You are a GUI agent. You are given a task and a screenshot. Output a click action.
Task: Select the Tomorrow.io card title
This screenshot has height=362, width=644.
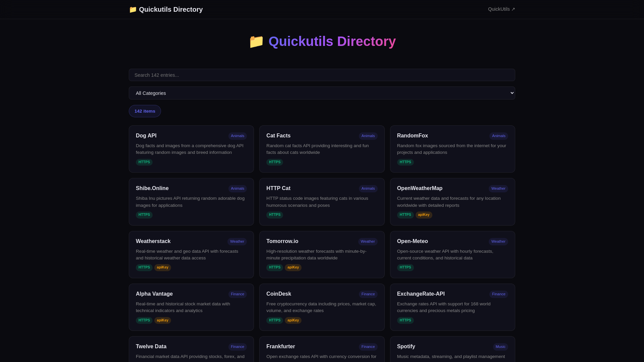point(282,241)
